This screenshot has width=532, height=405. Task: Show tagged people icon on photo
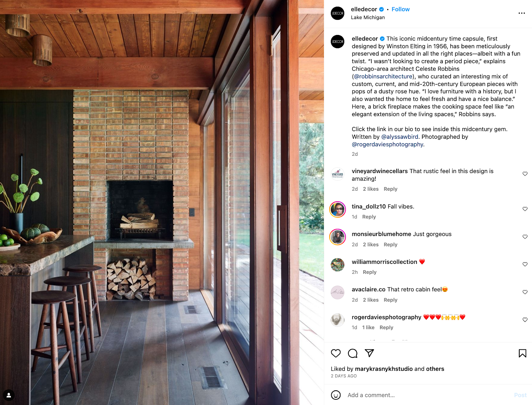(9, 395)
